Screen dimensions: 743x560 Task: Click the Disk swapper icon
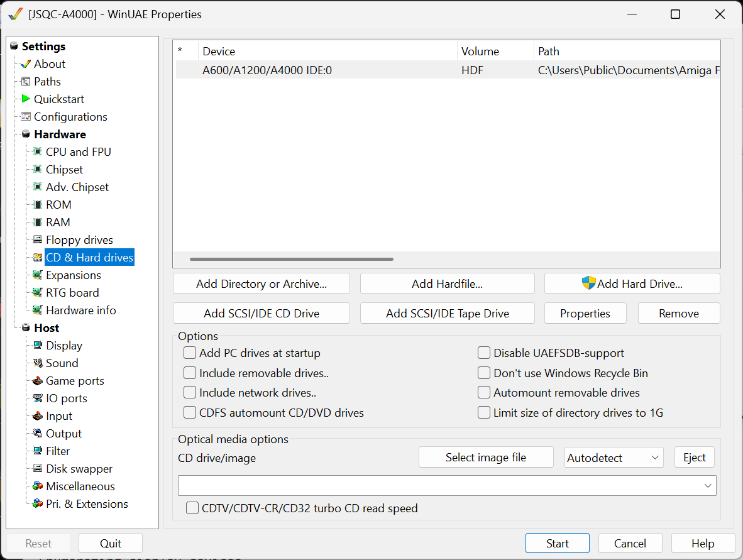[38, 469]
